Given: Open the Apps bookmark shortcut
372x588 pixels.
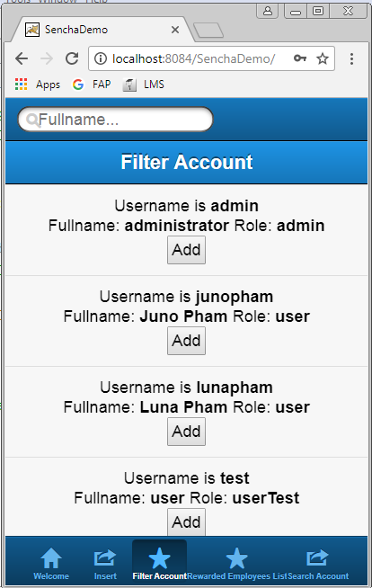Looking at the screenshot, I should coord(38,85).
